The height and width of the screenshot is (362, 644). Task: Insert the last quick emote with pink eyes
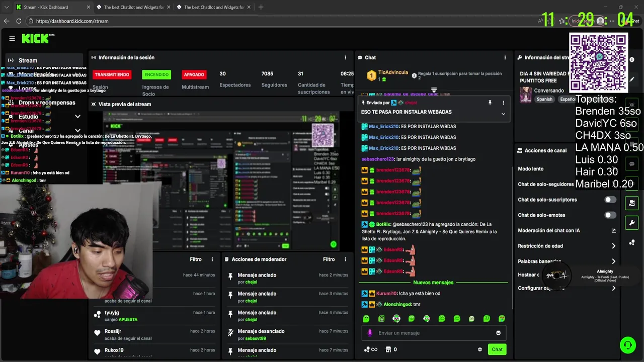click(502, 318)
